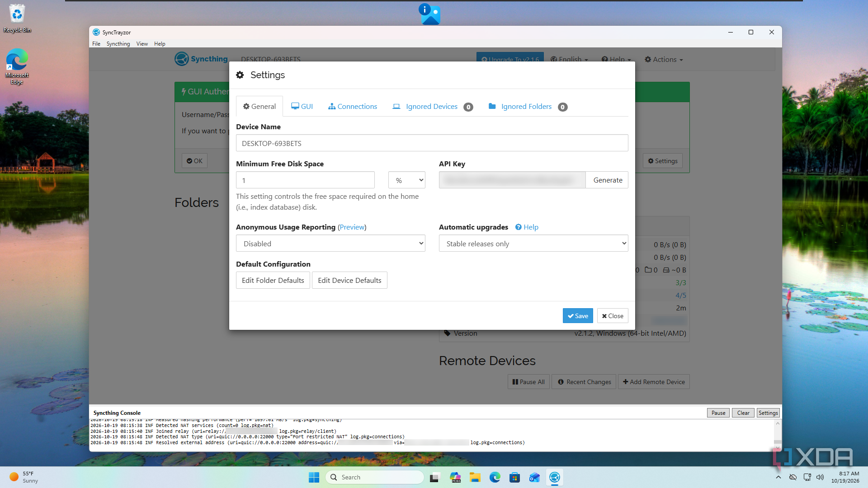Click Pause All remote devices

click(x=528, y=382)
